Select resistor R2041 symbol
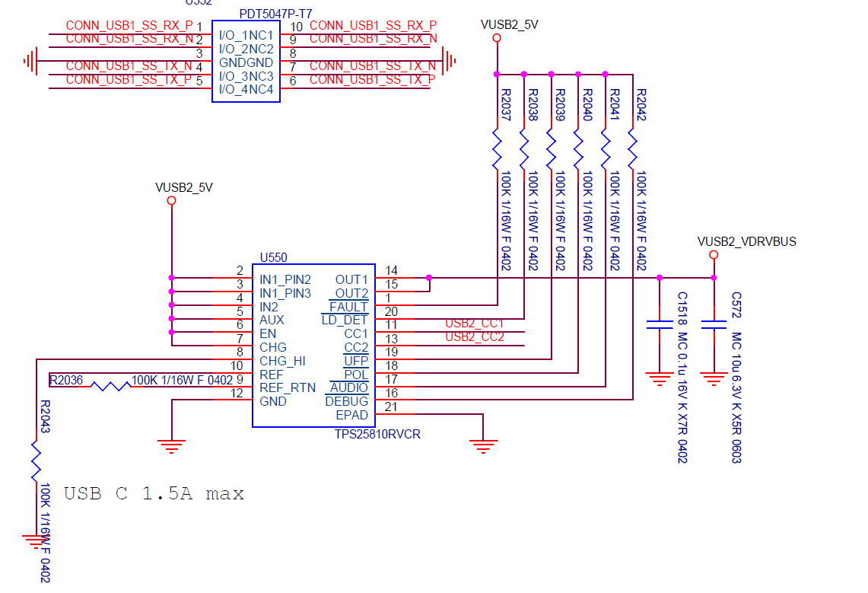 (606, 149)
